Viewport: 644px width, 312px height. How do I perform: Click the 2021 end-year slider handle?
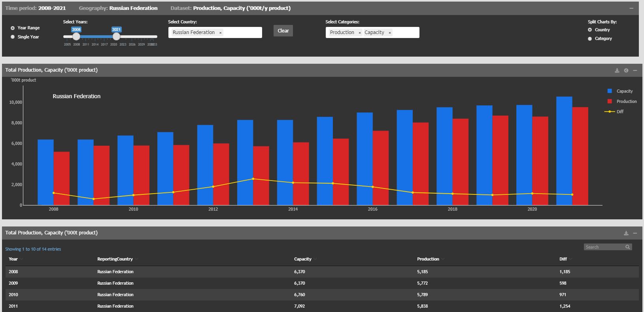click(116, 36)
